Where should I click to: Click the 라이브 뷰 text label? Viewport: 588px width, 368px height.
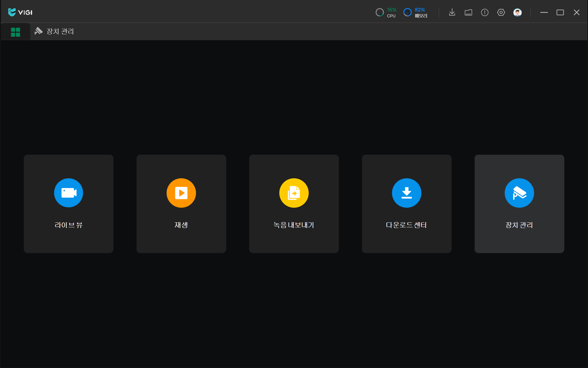(69, 225)
